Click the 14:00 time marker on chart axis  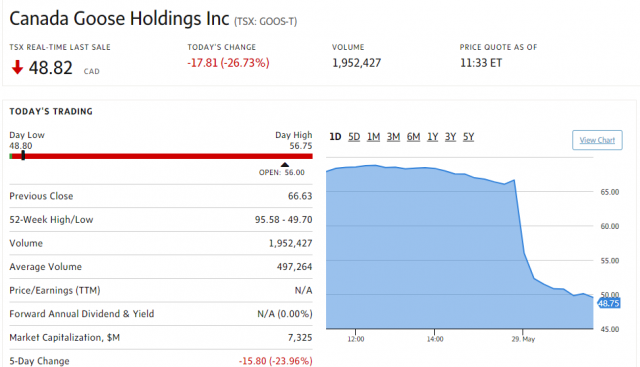point(435,339)
